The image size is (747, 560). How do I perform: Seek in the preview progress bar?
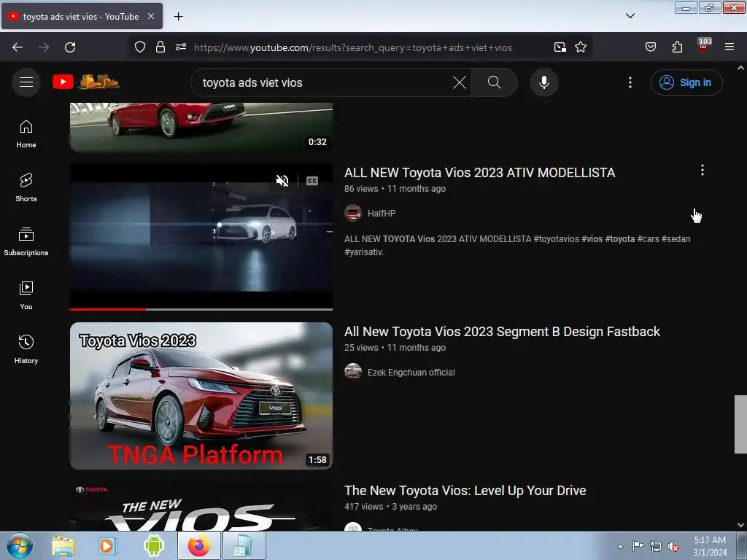coord(201,309)
